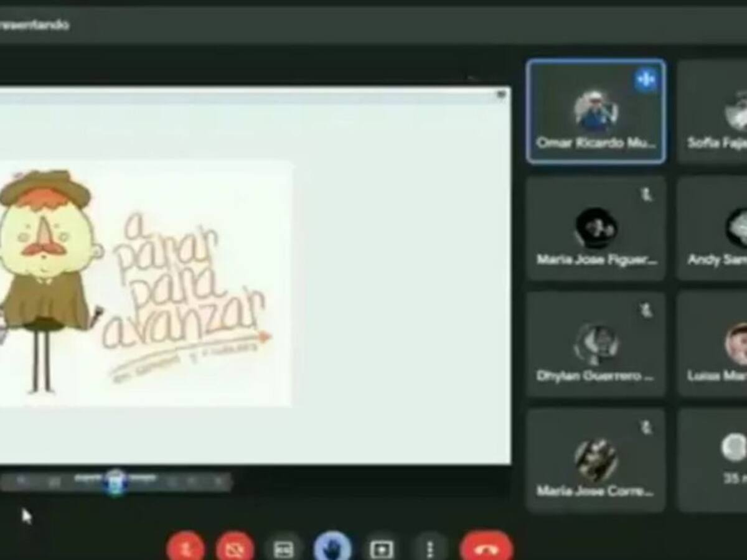Click the name label Sofia Faje...
The image size is (747, 560).
click(717, 143)
